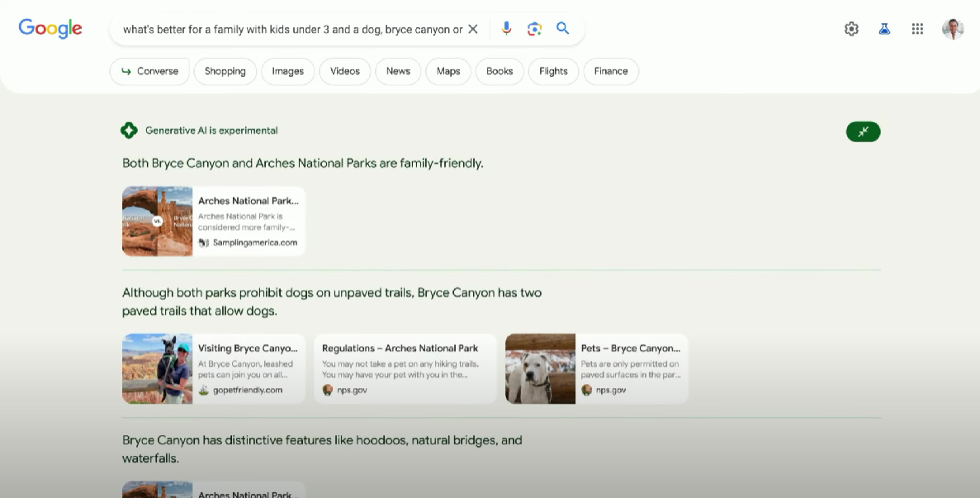Viewport: 980px width, 498px height.
Task: Open Regulations – Arches National Park card
Action: [405, 368]
